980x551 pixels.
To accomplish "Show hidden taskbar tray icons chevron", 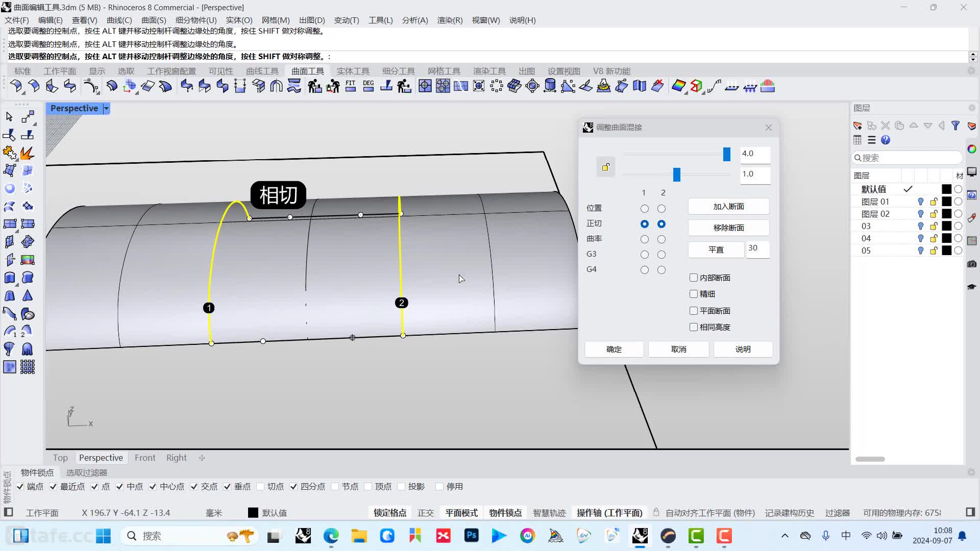I will coord(785,536).
